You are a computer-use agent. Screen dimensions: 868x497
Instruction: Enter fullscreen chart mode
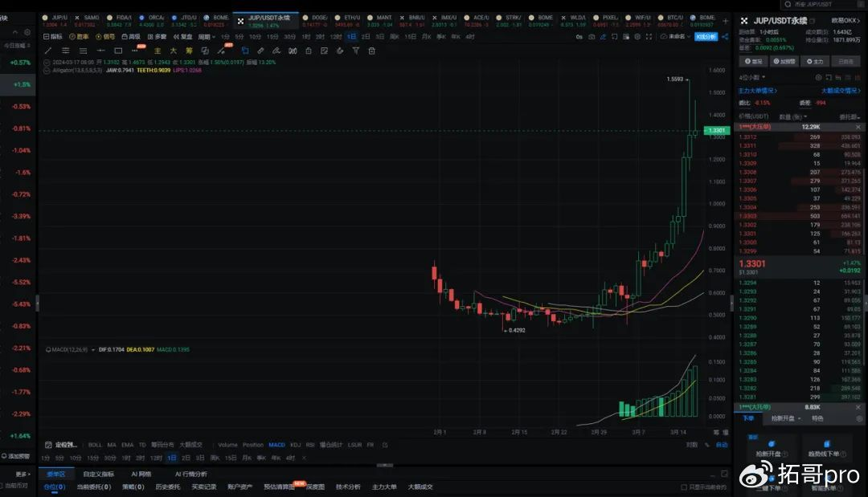point(649,37)
